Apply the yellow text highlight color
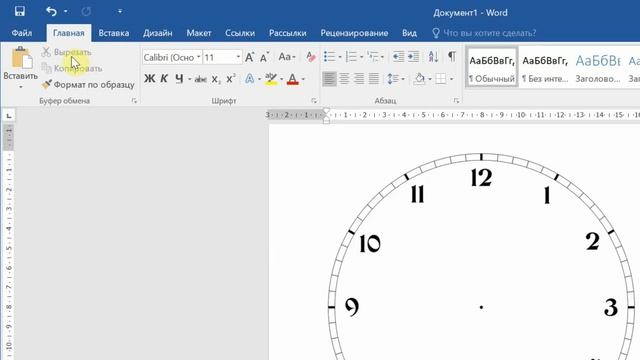Screen dimensions: 640x360 click(271, 79)
